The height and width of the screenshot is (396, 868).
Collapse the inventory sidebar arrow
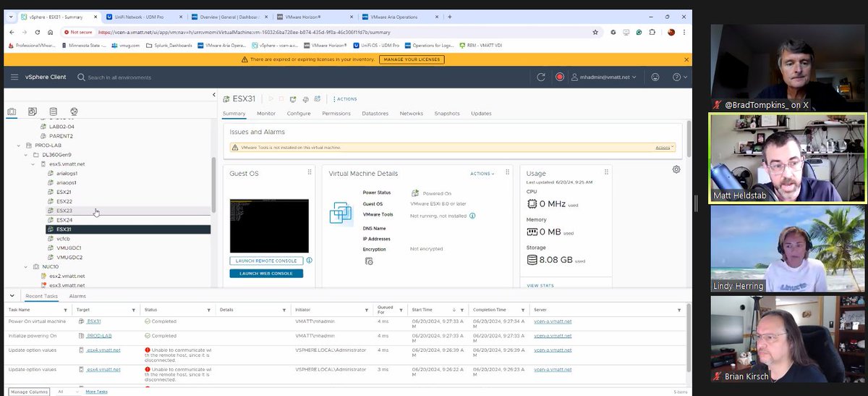point(215,95)
